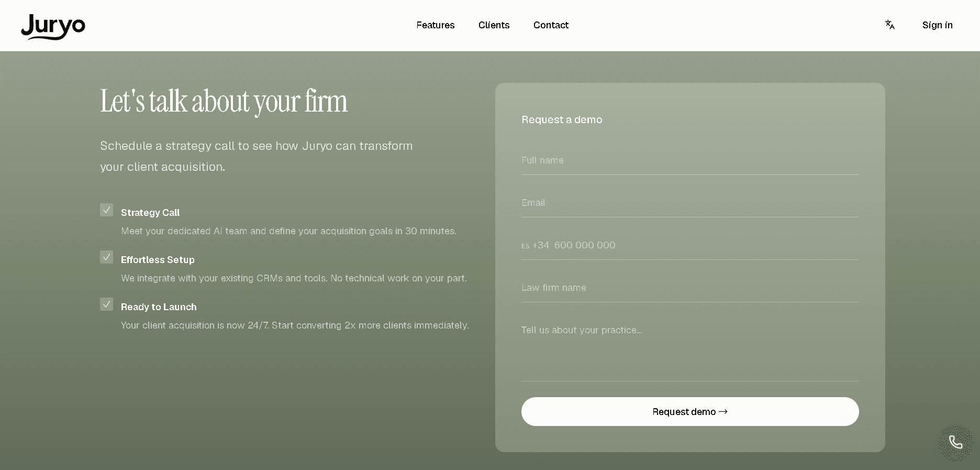Focus the Law firm name field
Viewport: 980px width, 470px height.
(690, 288)
